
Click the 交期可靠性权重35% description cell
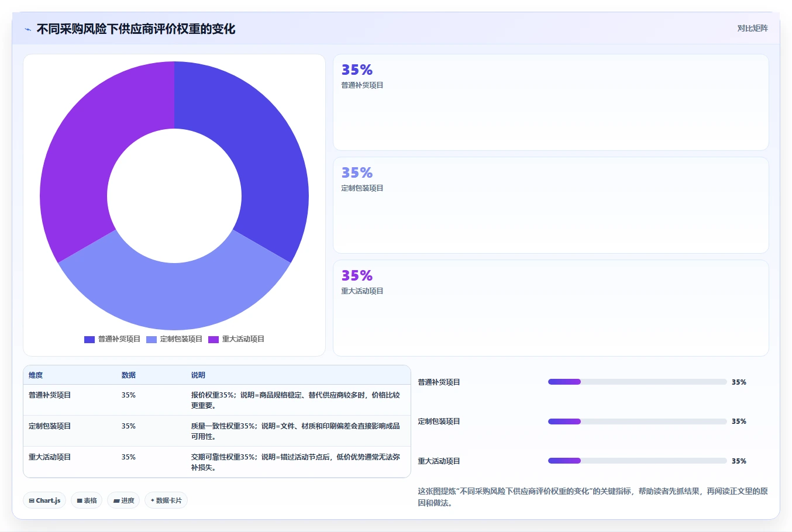click(298, 462)
